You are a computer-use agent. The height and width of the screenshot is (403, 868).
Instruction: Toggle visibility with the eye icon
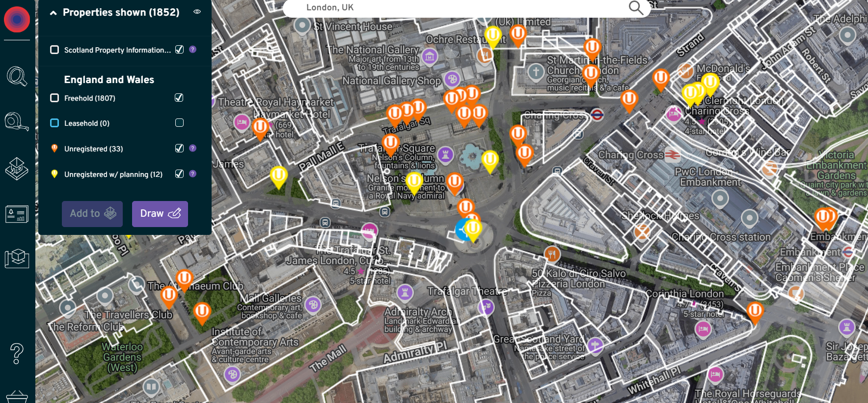[x=197, y=12]
